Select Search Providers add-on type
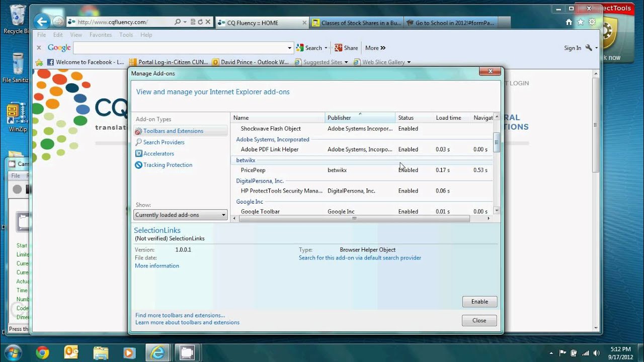Viewport: 644px width, 362px height. pyautogui.click(x=163, y=142)
